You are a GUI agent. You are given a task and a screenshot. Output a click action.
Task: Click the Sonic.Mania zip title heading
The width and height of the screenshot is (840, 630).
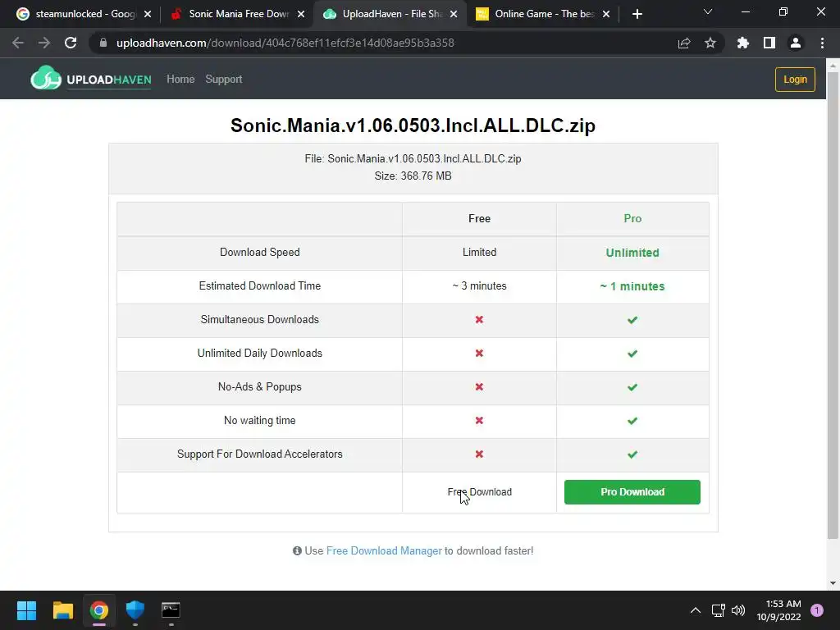pyautogui.click(x=413, y=126)
